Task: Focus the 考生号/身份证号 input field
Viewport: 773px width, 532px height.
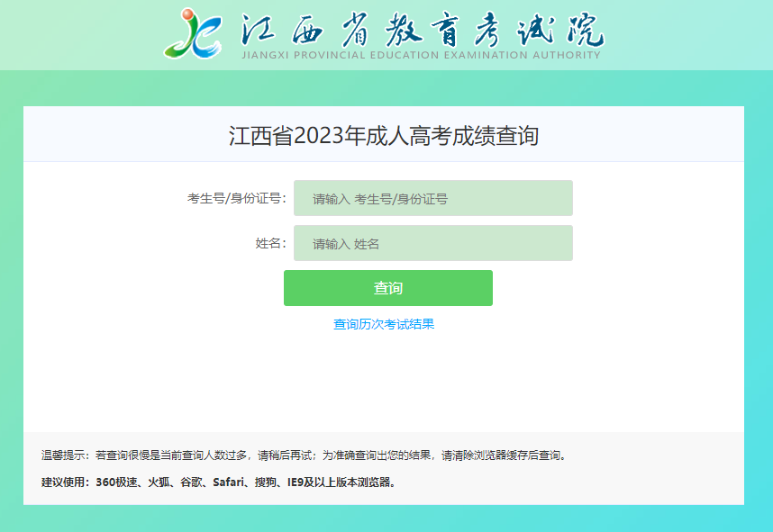Action: point(432,199)
